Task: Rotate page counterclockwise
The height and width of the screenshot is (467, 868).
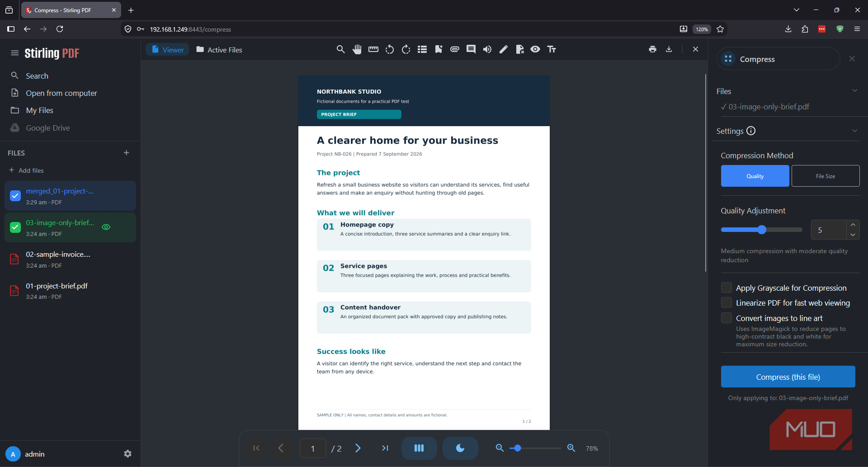Action: pyautogui.click(x=390, y=49)
